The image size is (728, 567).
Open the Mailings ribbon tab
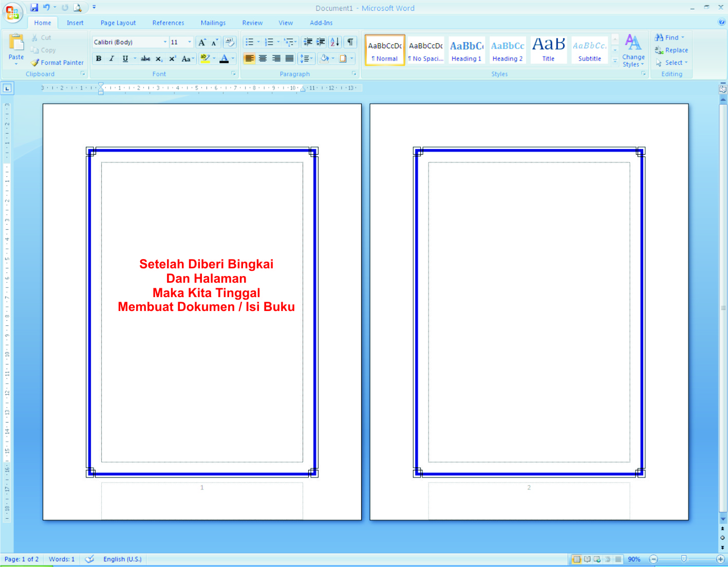coord(213,23)
